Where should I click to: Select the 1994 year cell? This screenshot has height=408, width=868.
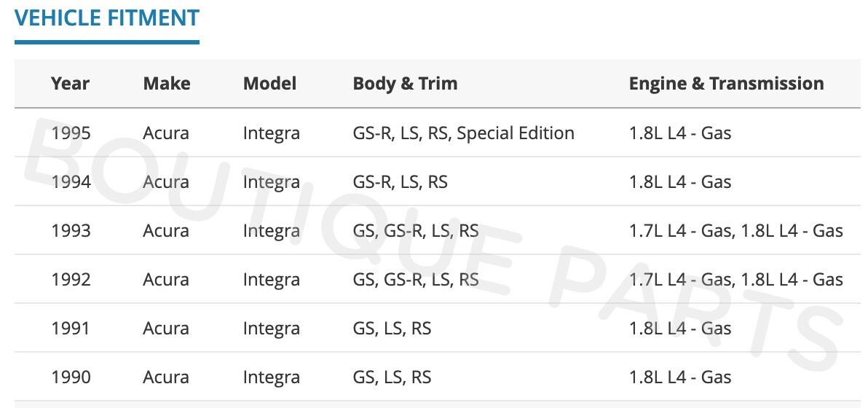pos(71,182)
